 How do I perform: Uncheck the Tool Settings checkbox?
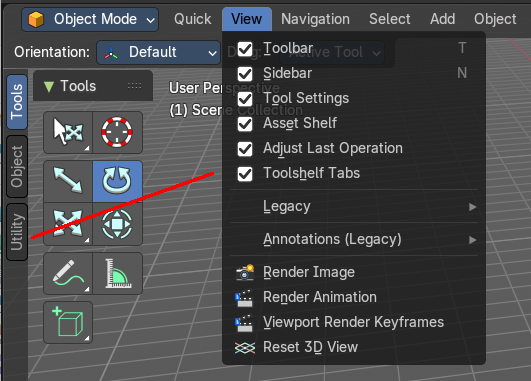point(245,99)
